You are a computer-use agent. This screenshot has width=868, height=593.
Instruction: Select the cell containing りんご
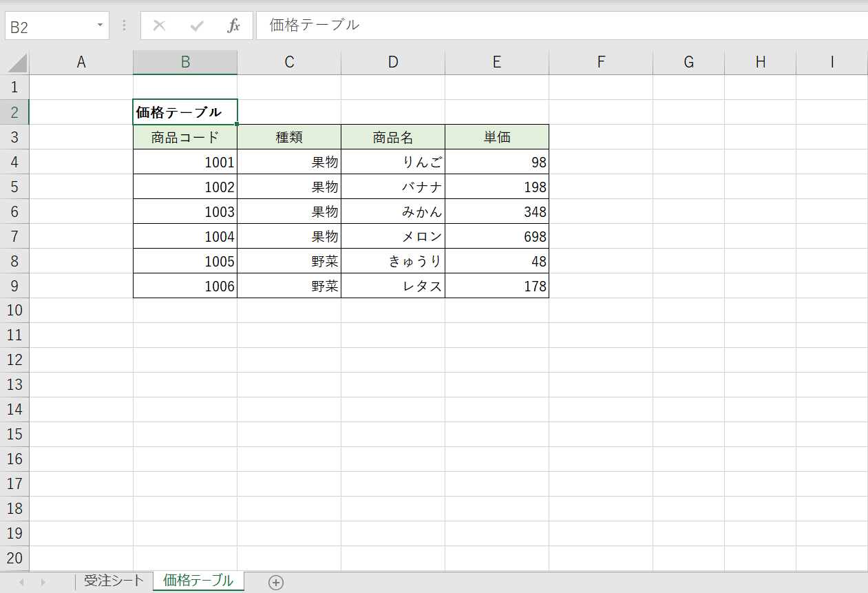(x=393, y=161)
